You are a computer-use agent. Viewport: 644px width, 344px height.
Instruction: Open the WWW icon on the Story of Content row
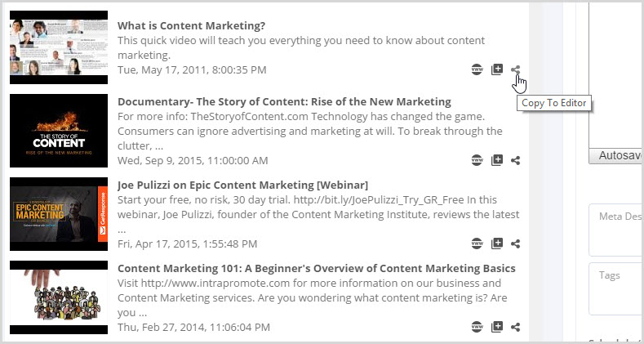477,160
